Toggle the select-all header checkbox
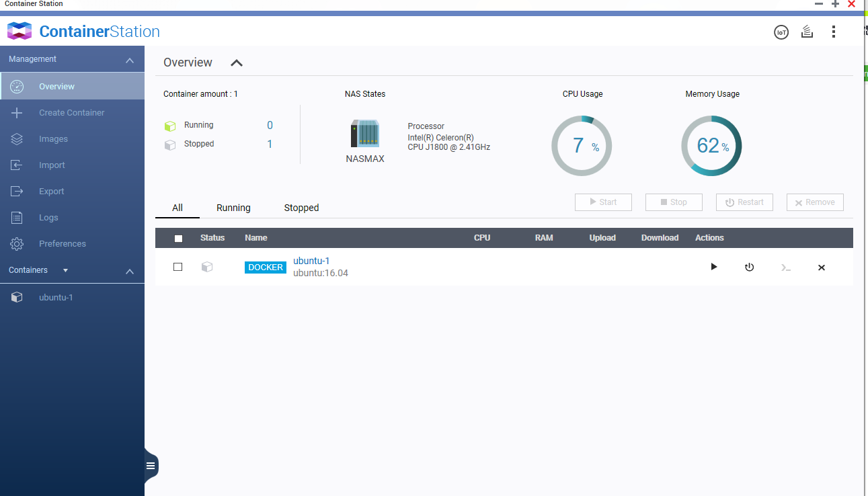 tap(178, 238)
